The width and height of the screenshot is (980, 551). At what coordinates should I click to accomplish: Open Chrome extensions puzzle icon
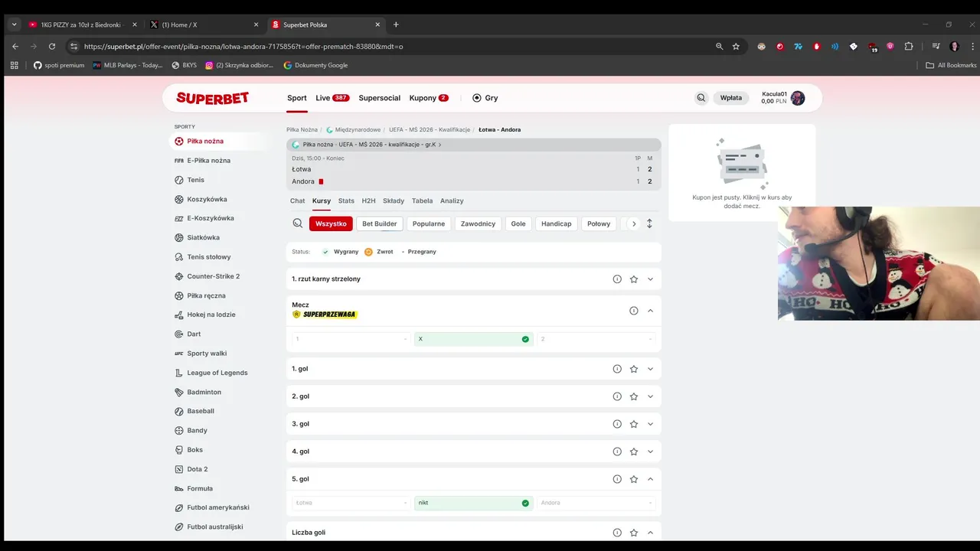point(909,47)
